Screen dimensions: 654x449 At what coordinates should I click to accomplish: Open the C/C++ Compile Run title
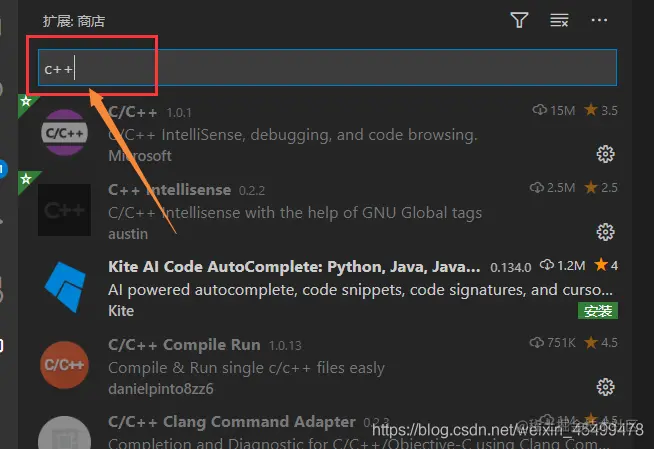[x=184, y=345]
